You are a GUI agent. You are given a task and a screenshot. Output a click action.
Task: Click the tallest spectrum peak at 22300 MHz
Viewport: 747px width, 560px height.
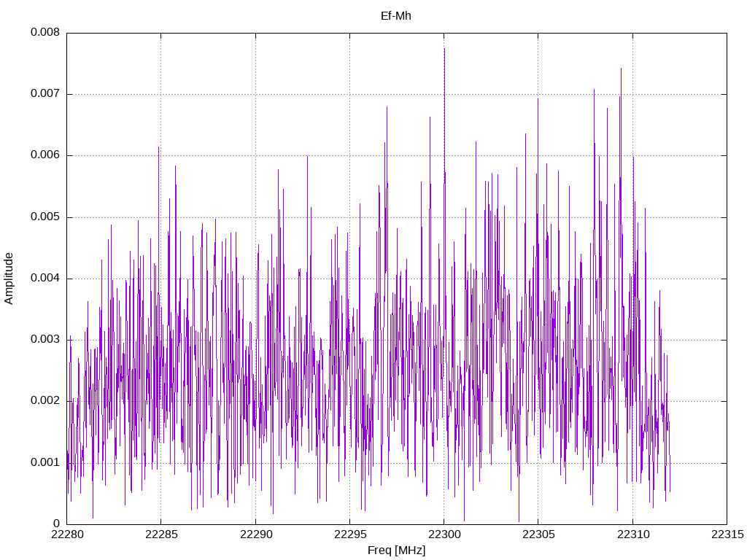coord(444,50)
